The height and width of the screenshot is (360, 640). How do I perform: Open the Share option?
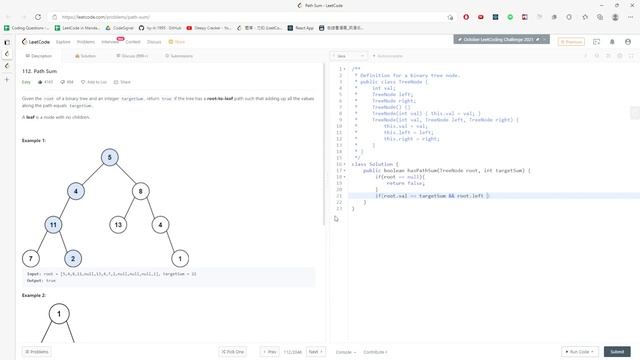click(x=122, y=82)
